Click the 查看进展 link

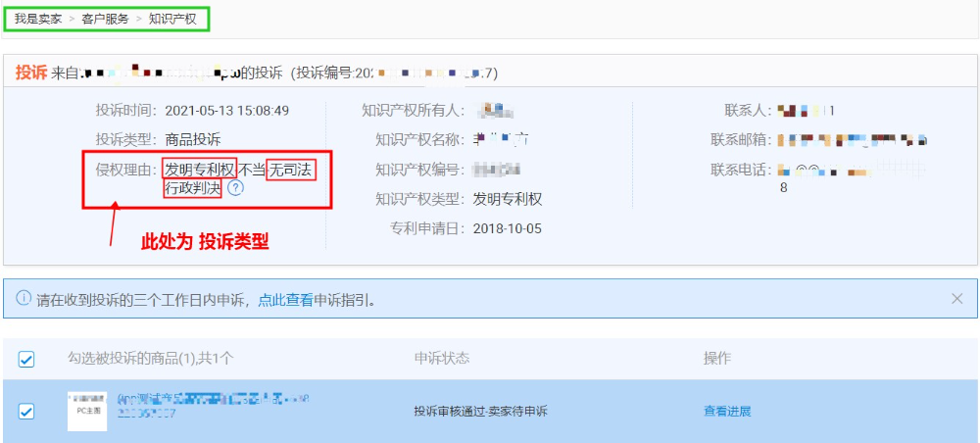tap(727, 411)
